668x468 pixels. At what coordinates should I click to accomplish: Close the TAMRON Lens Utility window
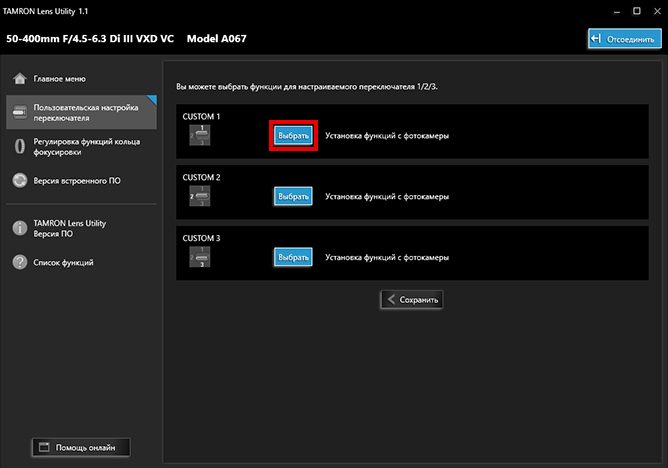click(x=657, y=11)
